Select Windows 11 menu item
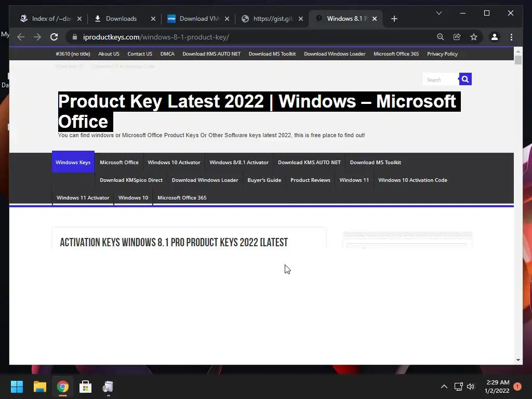The height and width of the screenshot is (399, 532). 354,180
